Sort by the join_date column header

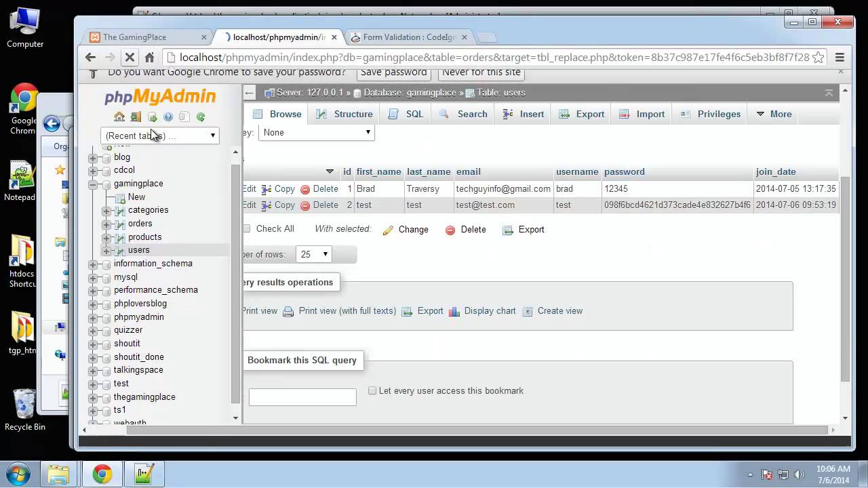coord(776,172)
